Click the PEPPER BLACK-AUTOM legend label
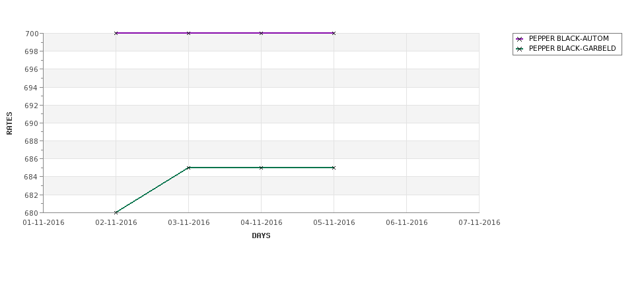Viewport: 644px width, 283px height. [x=569, y=38]
